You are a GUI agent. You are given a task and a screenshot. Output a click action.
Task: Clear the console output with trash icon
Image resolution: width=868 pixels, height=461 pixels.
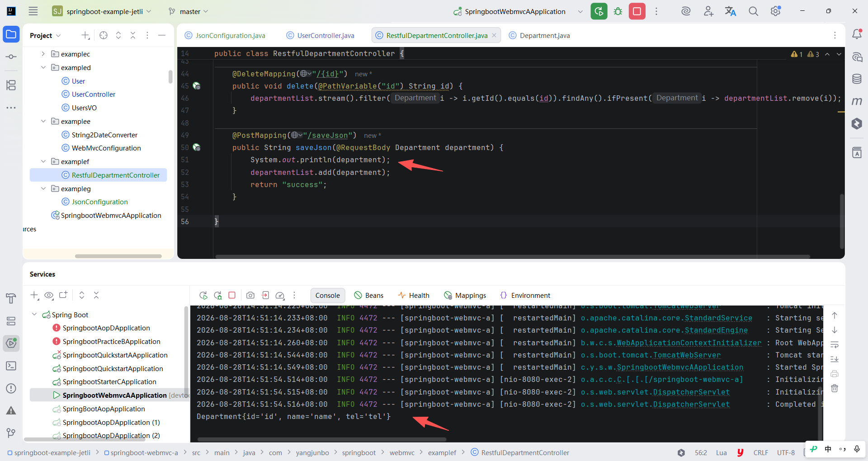[835, 388]
